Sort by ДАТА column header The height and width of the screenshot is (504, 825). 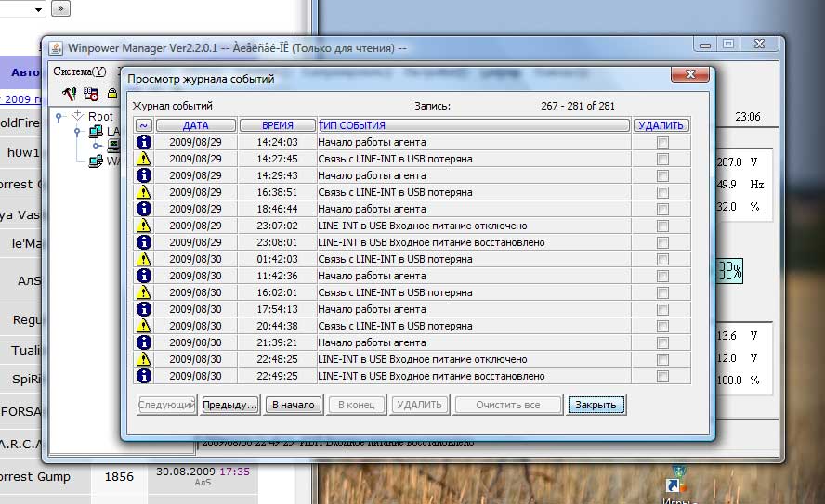click(196, 125)
